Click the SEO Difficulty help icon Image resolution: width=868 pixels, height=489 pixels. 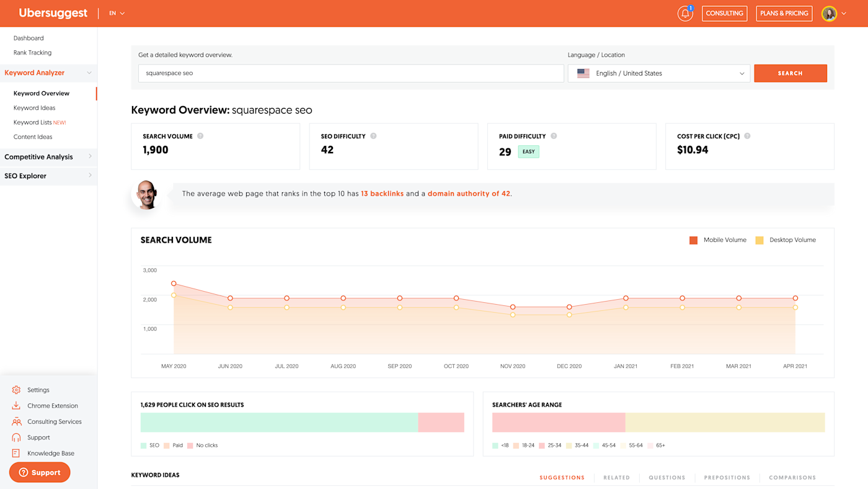(x=373, y=136)
